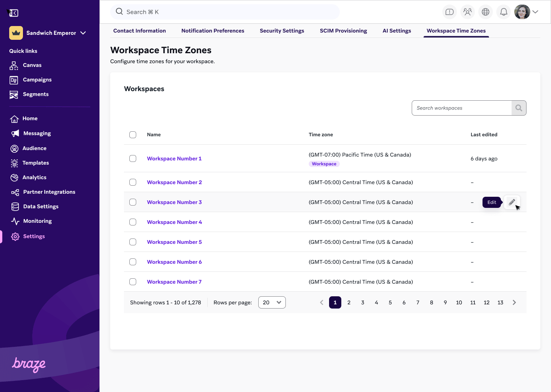Screen dimensions: 551x392
Task: Select the Workspace Number 1 checkbox
Action: tap(133, 158)
